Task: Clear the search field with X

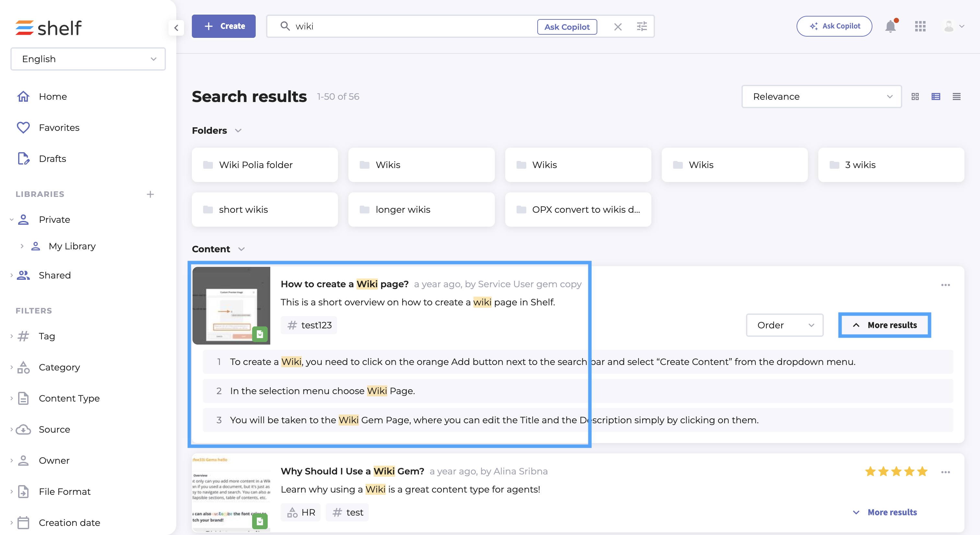Action: [x=618, y=27]
